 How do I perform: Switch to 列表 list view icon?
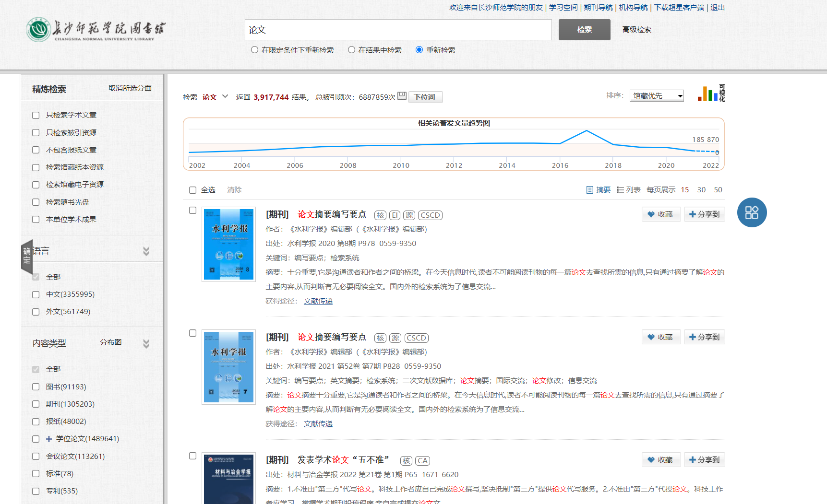[x=620, y=190]
